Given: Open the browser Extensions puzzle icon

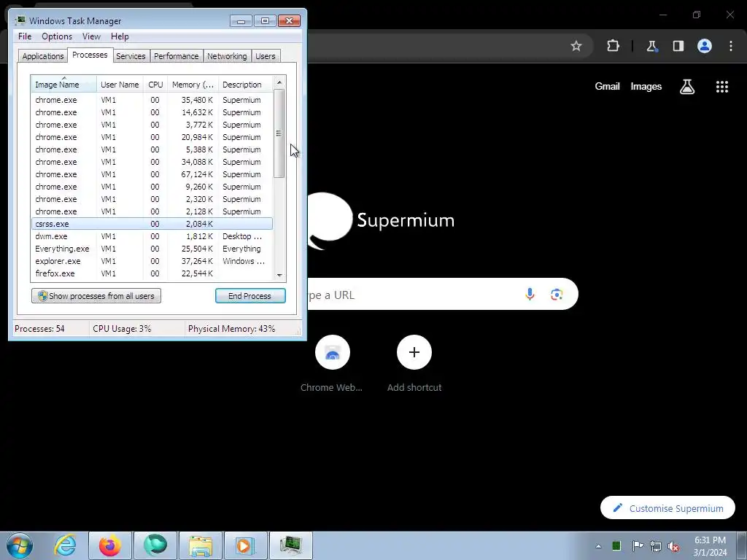Looking at the screenshot, I should point(613,46).
